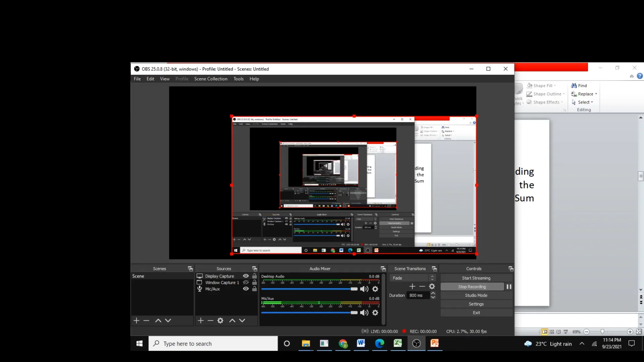
Task: Move scene down in Scenes panel
Action: [168, 321]
